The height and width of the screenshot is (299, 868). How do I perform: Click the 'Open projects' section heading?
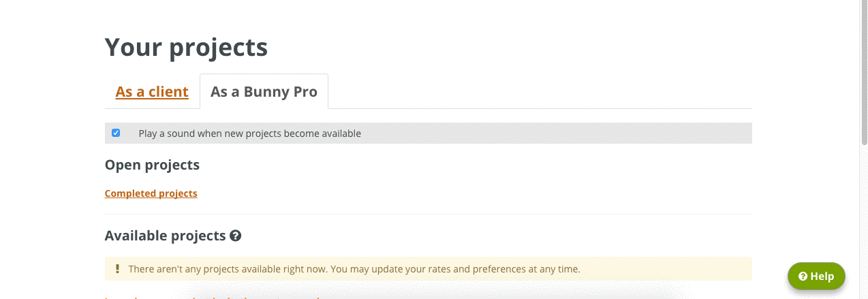click(152, 165)
